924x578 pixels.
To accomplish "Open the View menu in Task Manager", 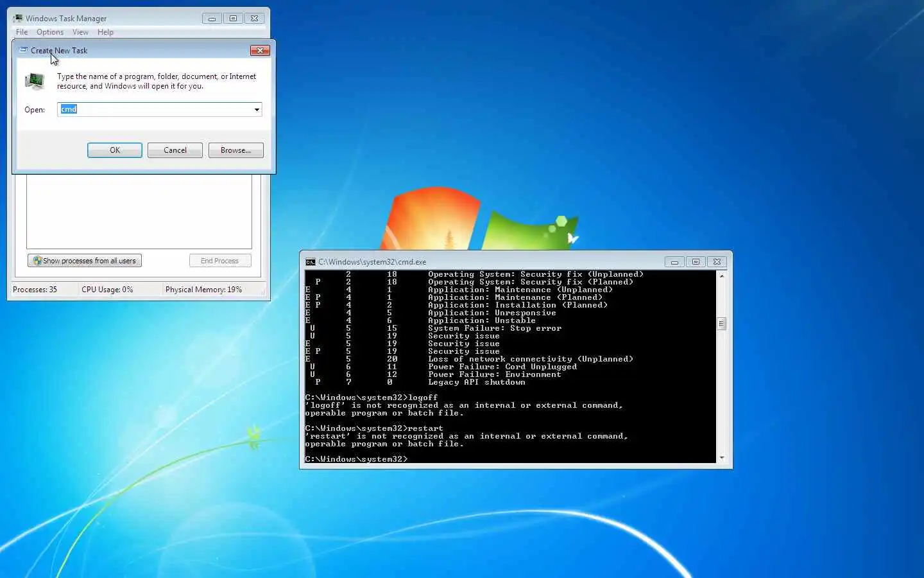I will point(80,32).
